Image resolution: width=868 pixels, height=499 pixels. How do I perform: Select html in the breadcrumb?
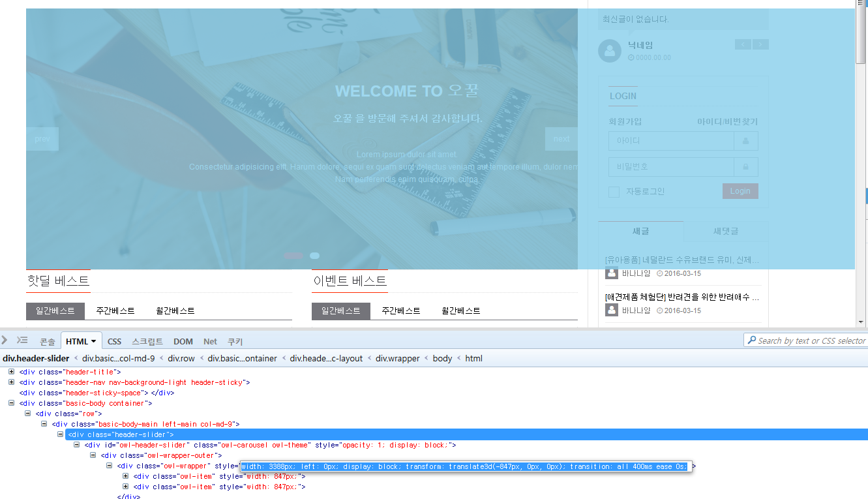pyautogui.click(x=474, y=358)
